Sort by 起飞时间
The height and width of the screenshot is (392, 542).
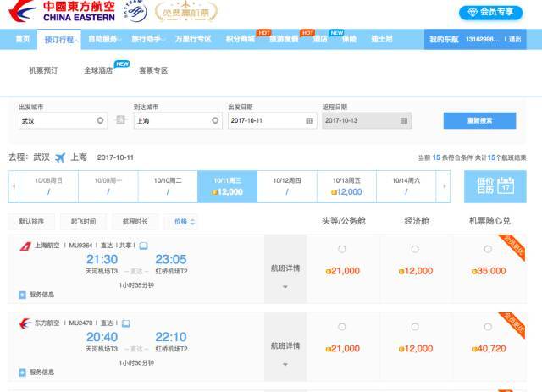coord(83,222)
